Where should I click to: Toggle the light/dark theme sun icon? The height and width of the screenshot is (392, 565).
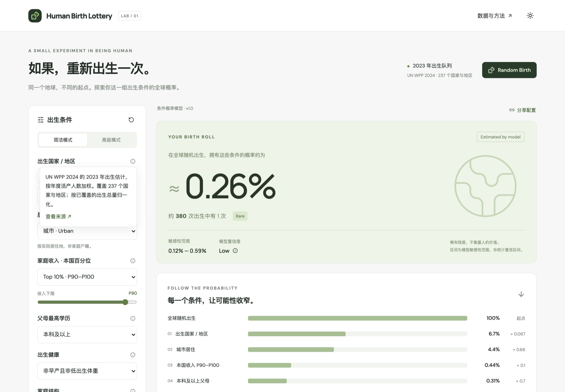point(530,16)
